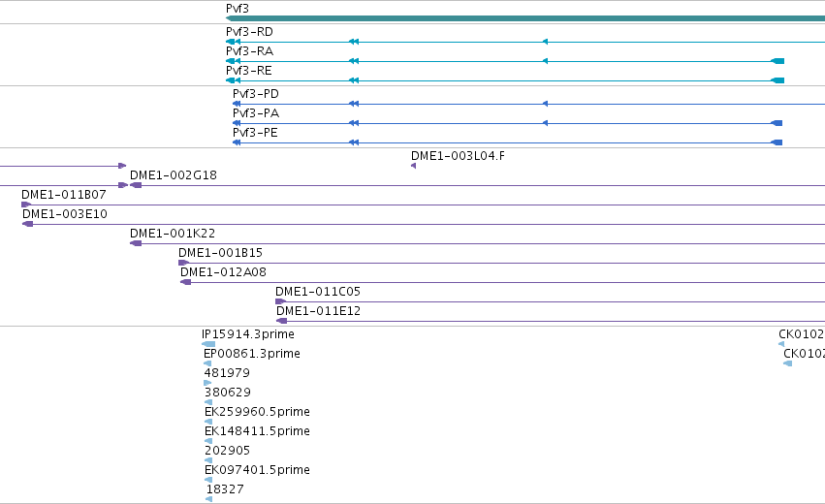Click the DME1-002G18 left arrow glyph
The image size is (825, 504).
(136, 185)
